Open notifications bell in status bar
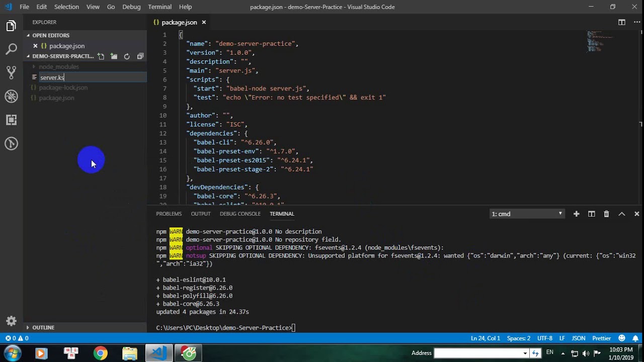644x362 pixels. coord(635,338)
